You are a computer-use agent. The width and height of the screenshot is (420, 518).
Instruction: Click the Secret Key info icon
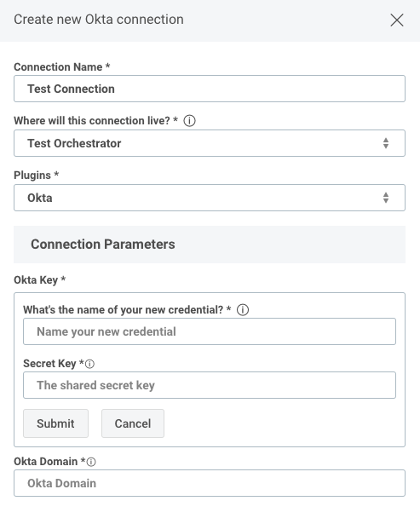click(x=89, y=364)
